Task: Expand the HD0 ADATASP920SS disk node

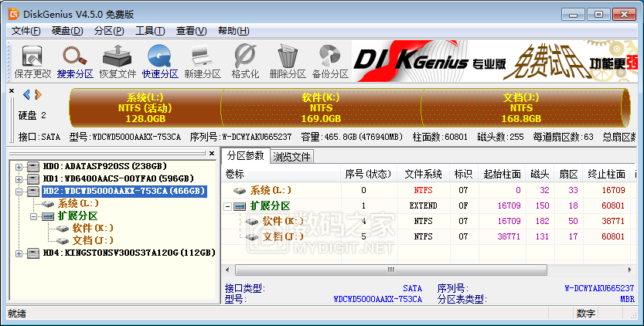Action: pyautogui.click(x=19, y=166)
